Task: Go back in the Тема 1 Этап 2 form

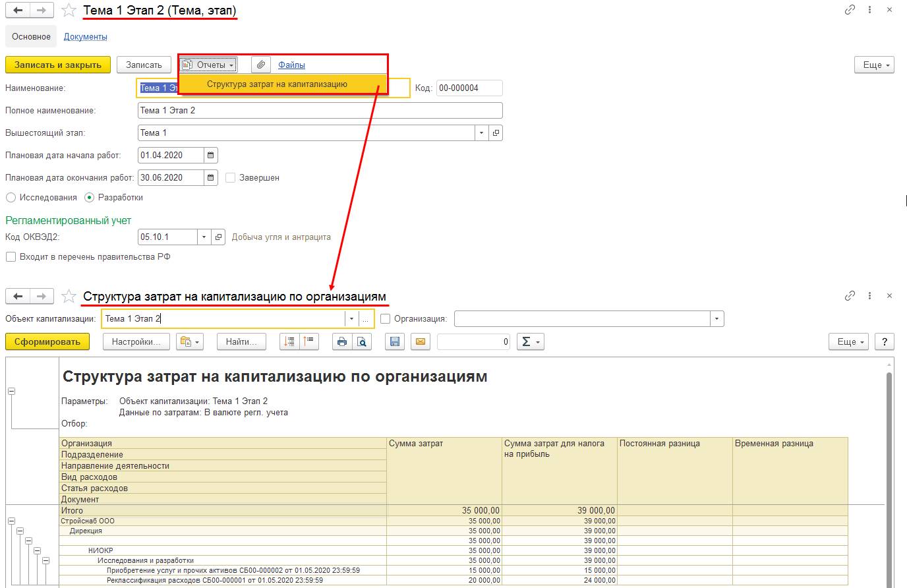Action: 18,11
